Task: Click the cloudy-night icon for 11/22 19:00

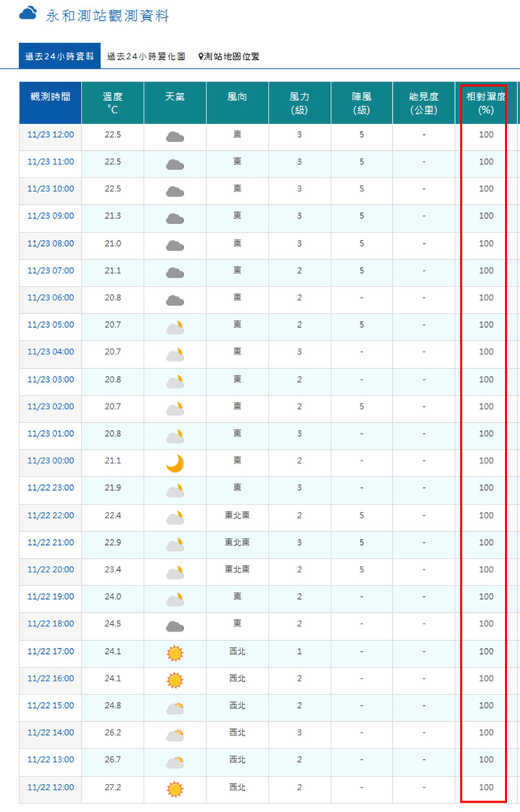Action: pyautogui.click(x=175, y=599)
